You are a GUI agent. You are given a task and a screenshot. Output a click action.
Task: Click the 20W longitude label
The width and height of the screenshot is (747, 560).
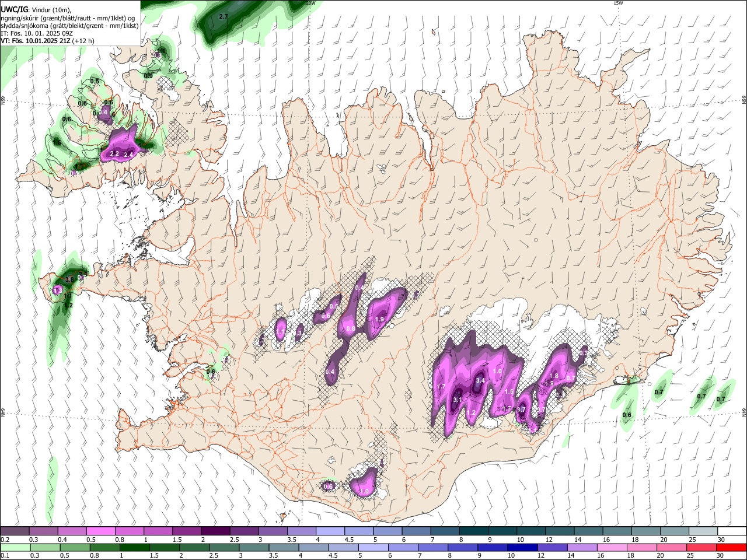tap(310, 3)
